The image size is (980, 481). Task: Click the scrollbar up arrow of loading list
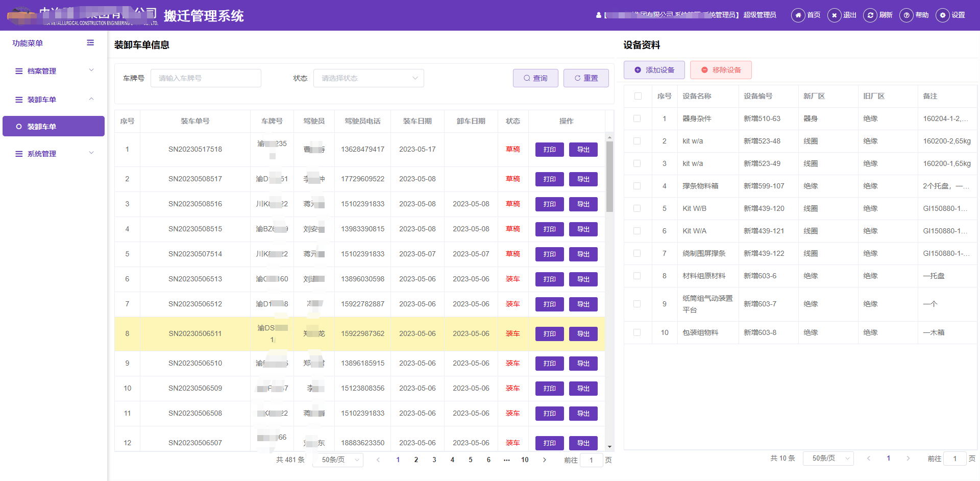pos(609,137)
